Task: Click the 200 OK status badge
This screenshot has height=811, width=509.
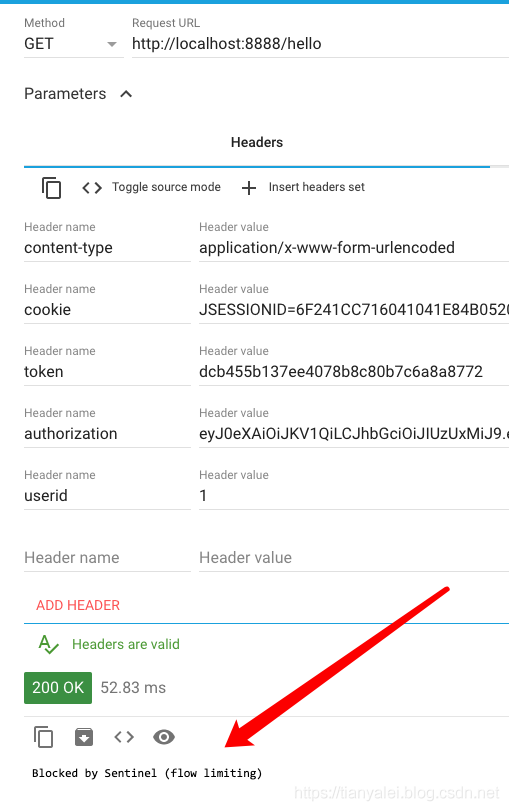Action: point(58,688)
